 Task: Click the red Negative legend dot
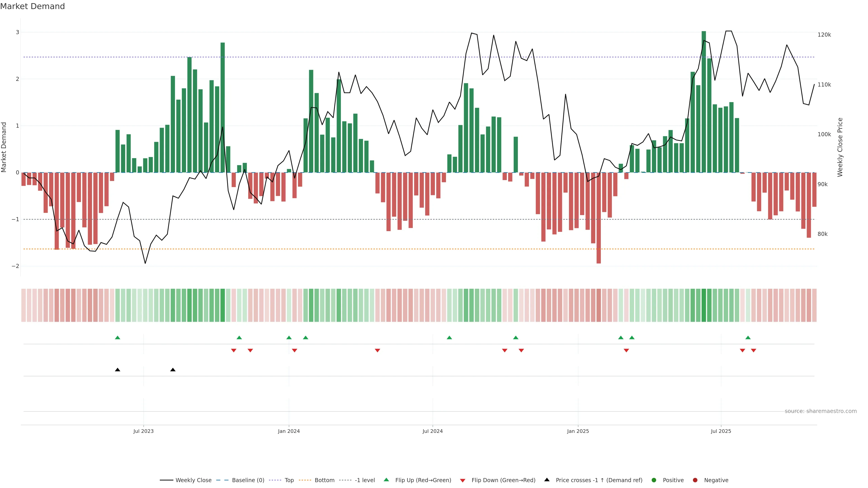(695, 480)
